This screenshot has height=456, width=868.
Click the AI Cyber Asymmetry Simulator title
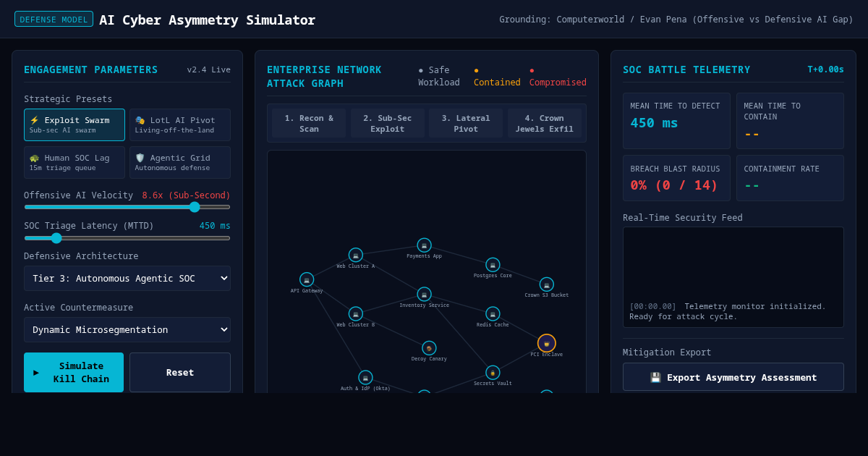[207, 20]
